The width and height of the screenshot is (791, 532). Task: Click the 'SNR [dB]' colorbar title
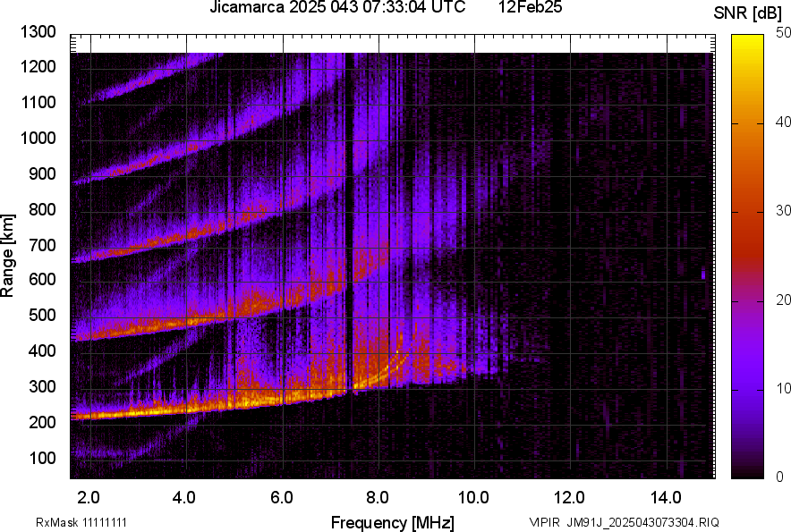[747, 13]
